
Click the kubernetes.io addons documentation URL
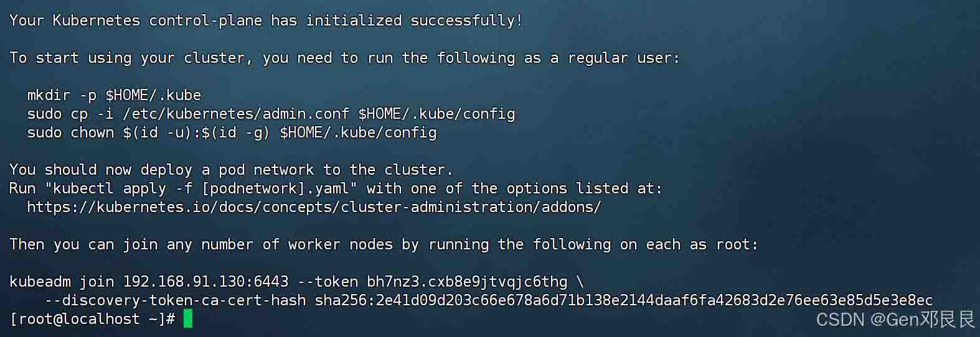(314, 207)
